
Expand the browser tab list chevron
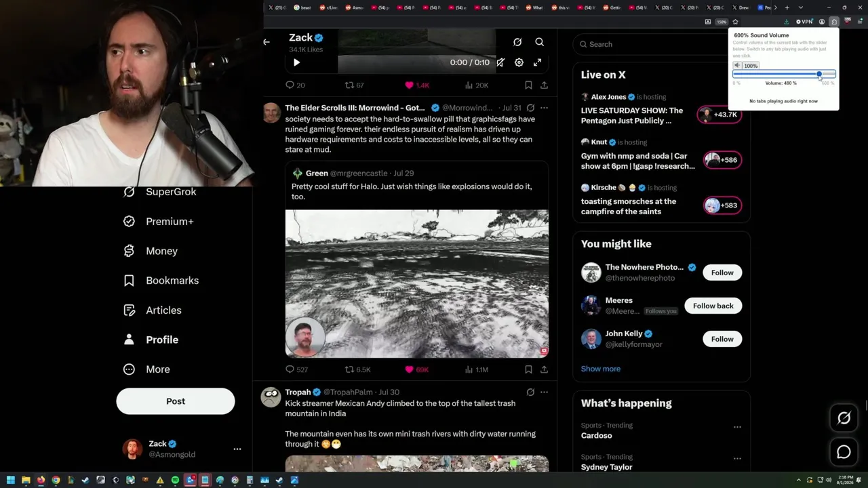(800, 7)
